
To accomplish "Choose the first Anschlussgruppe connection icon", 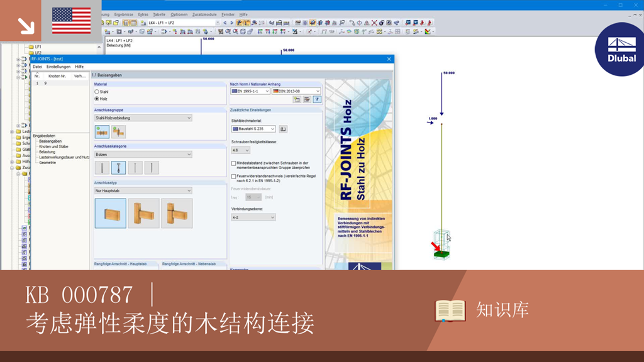I will point(103,132).
